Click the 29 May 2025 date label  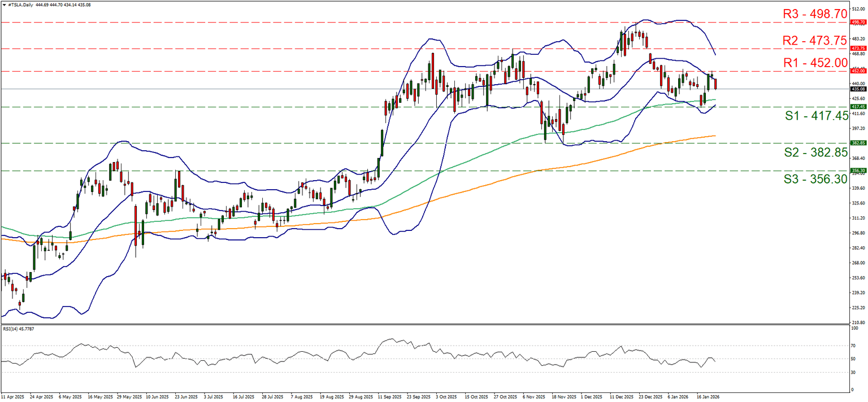[129, 397]
